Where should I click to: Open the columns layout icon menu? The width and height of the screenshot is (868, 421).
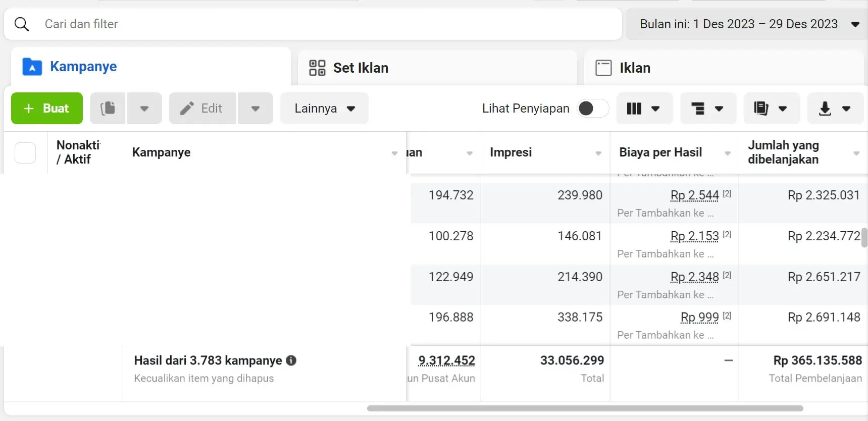click(x=644, y=108)
